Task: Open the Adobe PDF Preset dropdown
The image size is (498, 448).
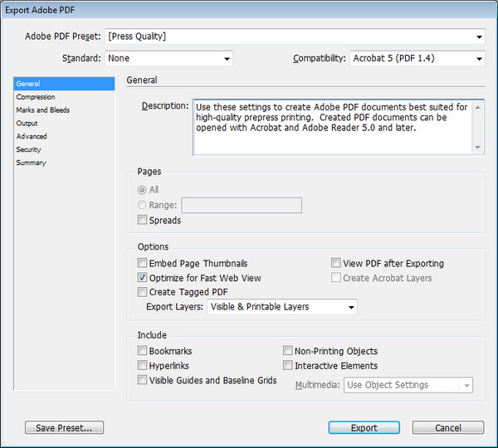Action: (x=295, y=37)
